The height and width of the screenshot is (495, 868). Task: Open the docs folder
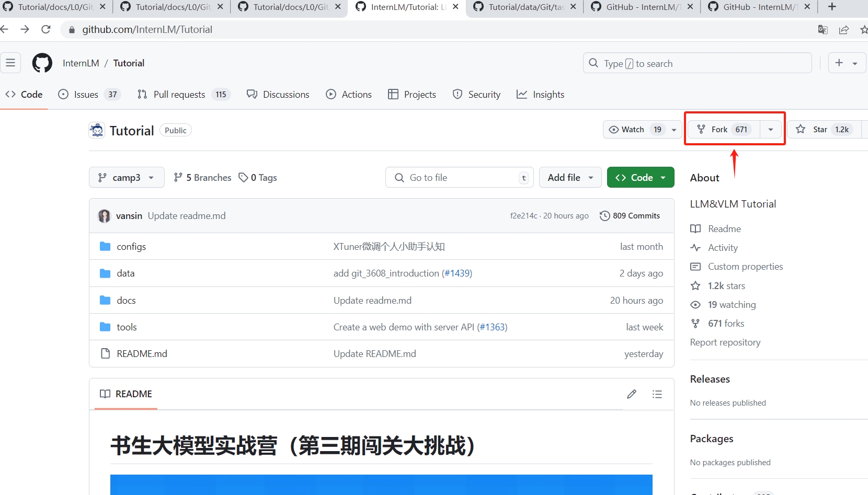click(x=126, y=301)
